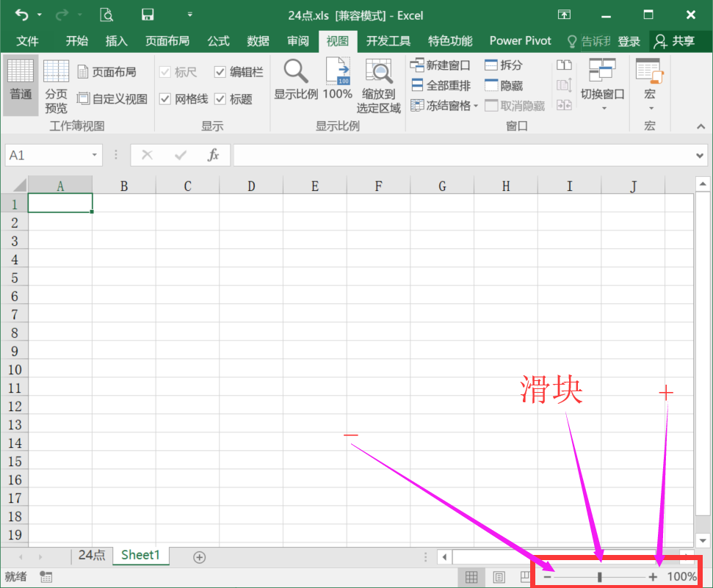Select the Sheet1 sheet tab

pyautogui.click(x=140, y=555)
